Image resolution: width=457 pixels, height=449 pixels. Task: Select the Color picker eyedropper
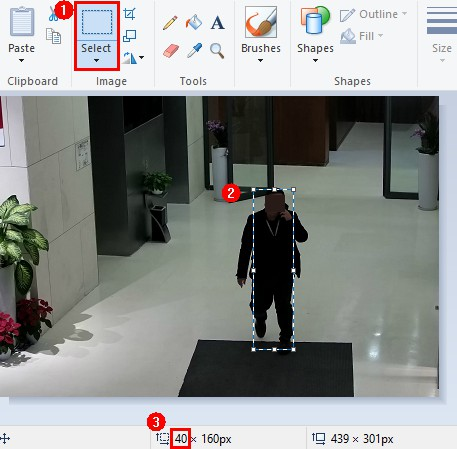195,51
